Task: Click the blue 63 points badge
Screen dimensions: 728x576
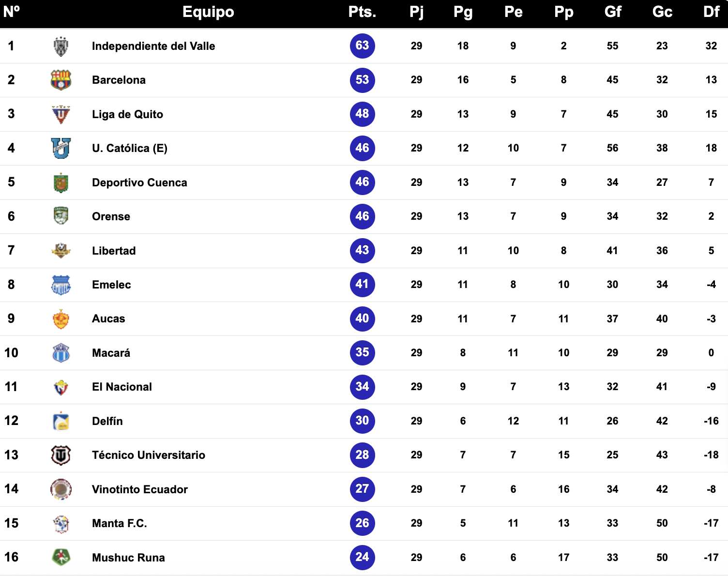Action: 363,46
